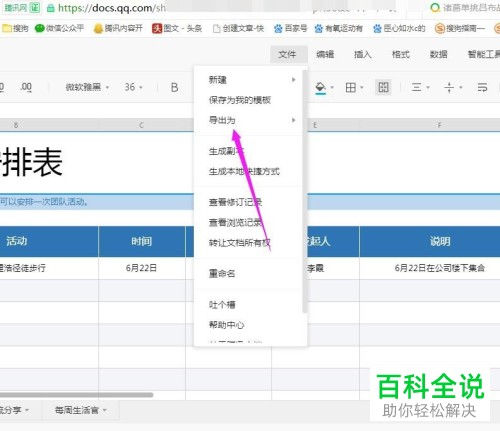500x431 pixels.
Task: Open the borders dropdown arrow
Action: 362,88
